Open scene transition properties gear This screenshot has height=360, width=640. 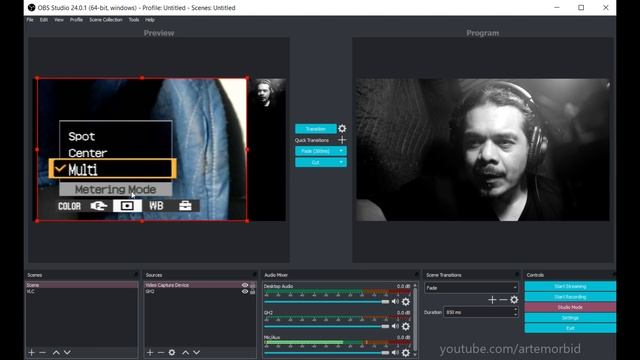(x=514, y=300)
